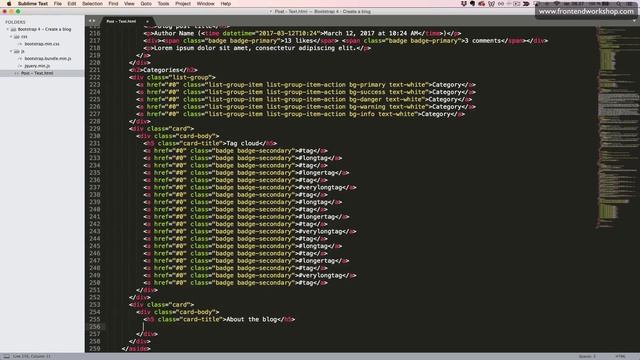Open the Help menu
This screenshot has width=640, height=360.
(226, 4)
